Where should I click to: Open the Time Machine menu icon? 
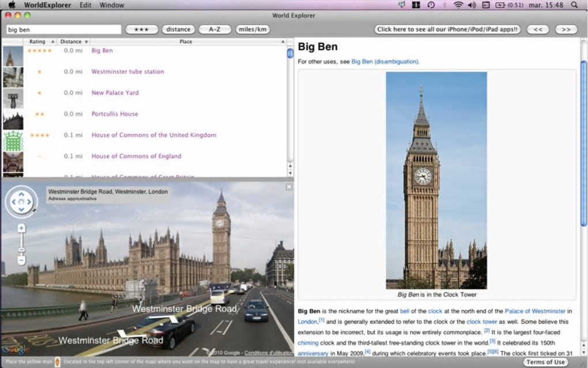(431, 5)
